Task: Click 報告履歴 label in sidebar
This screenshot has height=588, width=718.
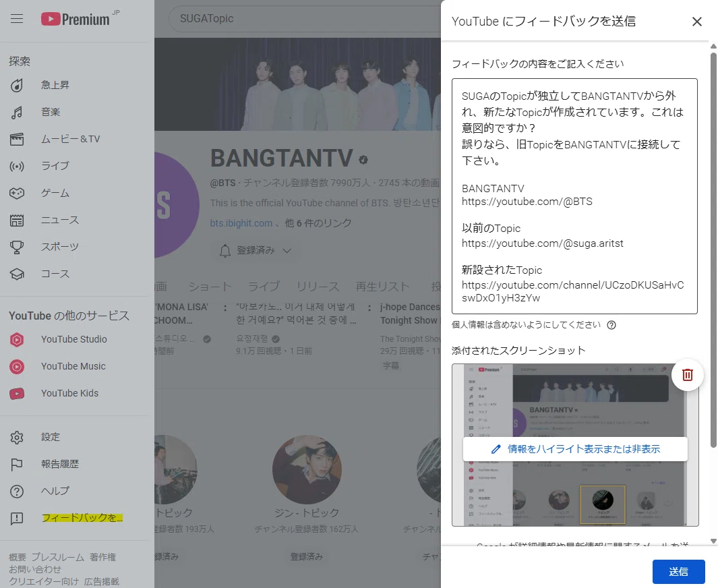Action: tap(59, 465)
